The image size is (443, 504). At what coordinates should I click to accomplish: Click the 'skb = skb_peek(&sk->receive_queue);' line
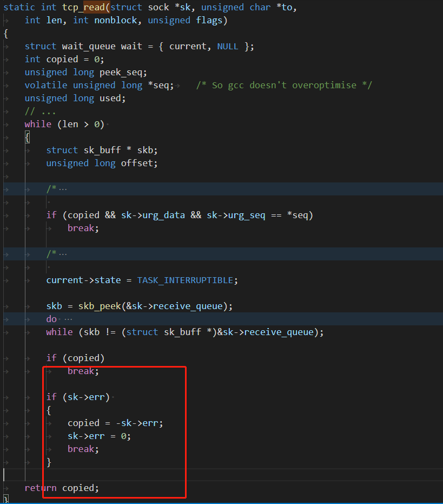(x=140, y=306)
